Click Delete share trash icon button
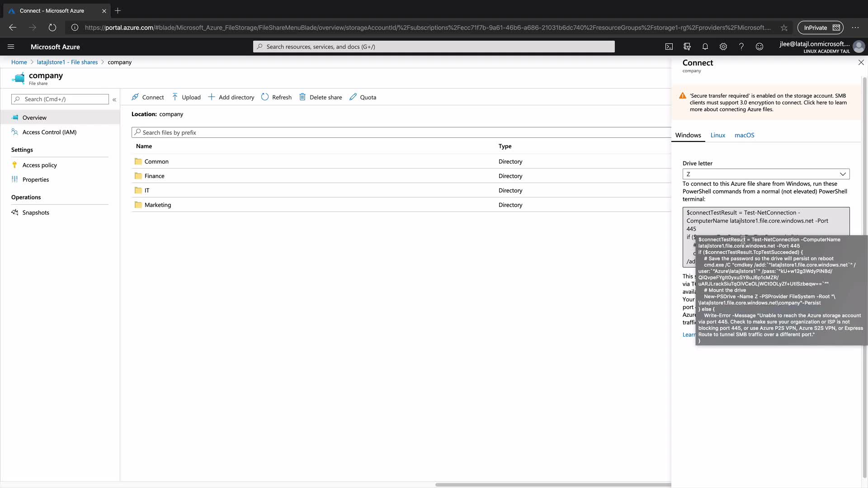This screenshot has height=488, width=868. coord(321,97)
